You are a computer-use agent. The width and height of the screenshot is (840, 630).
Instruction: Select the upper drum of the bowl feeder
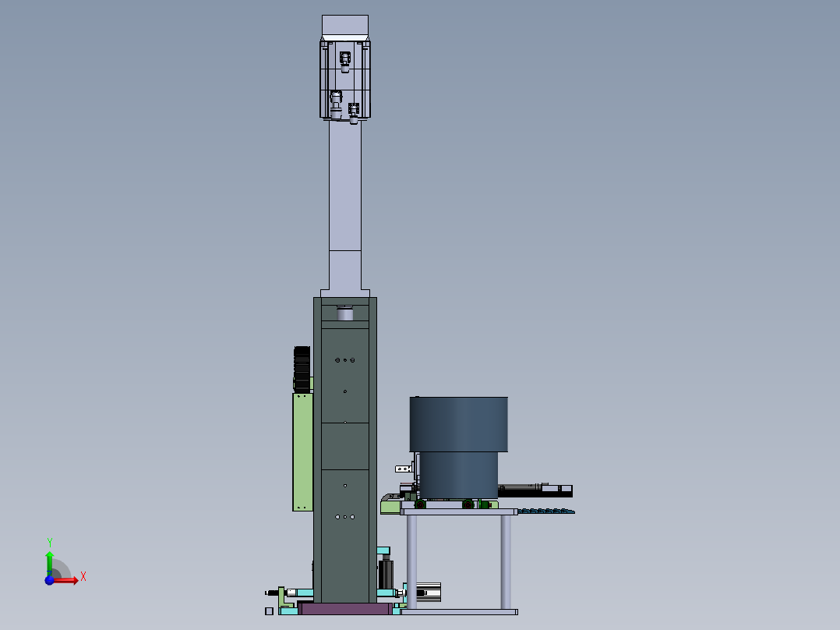[x=458, y=424]
